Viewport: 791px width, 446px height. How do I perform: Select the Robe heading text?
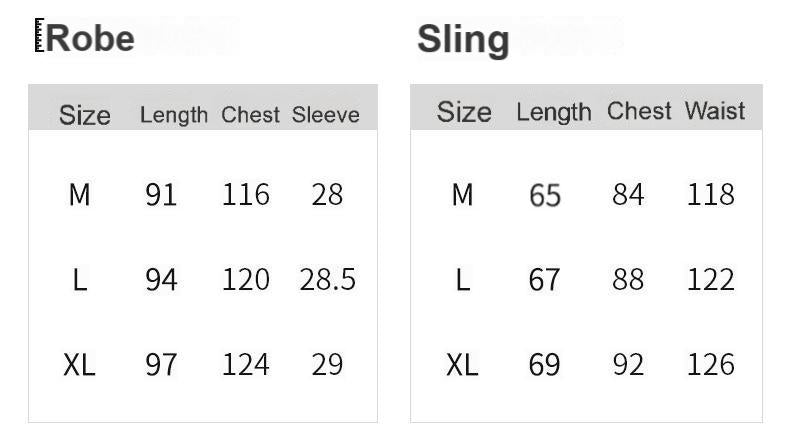(x=90, y=39)
